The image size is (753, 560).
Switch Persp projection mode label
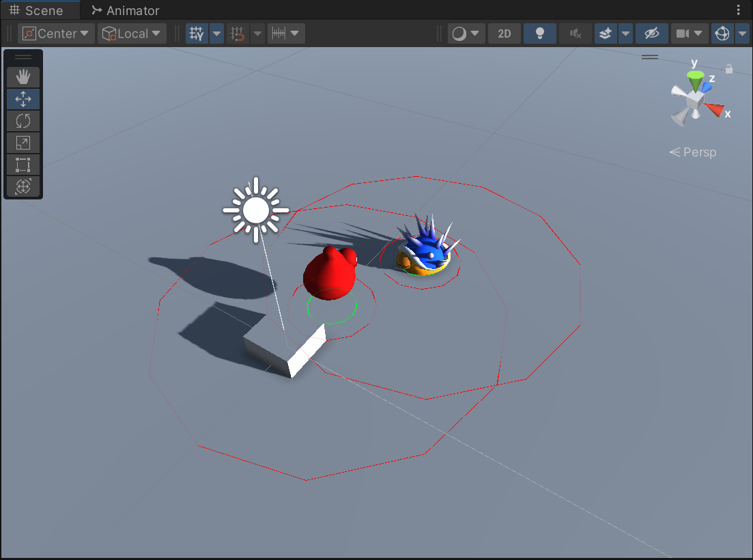(693, 152)
